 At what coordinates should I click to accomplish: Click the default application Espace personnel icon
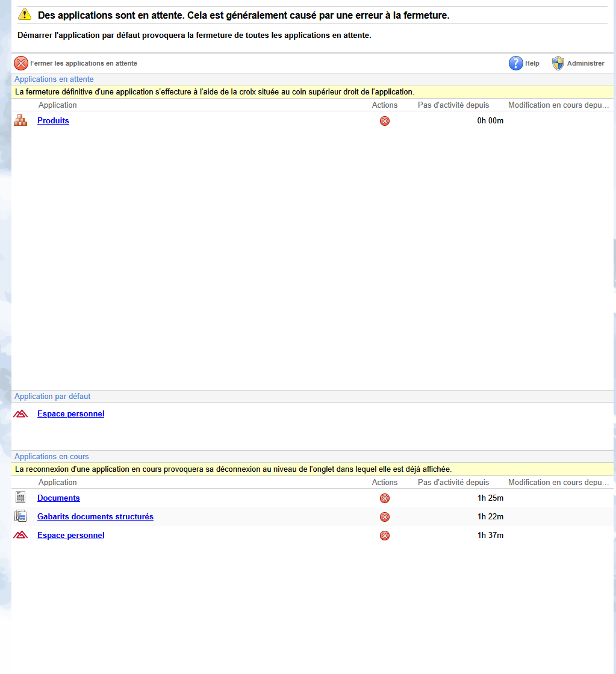pos(20,413)
